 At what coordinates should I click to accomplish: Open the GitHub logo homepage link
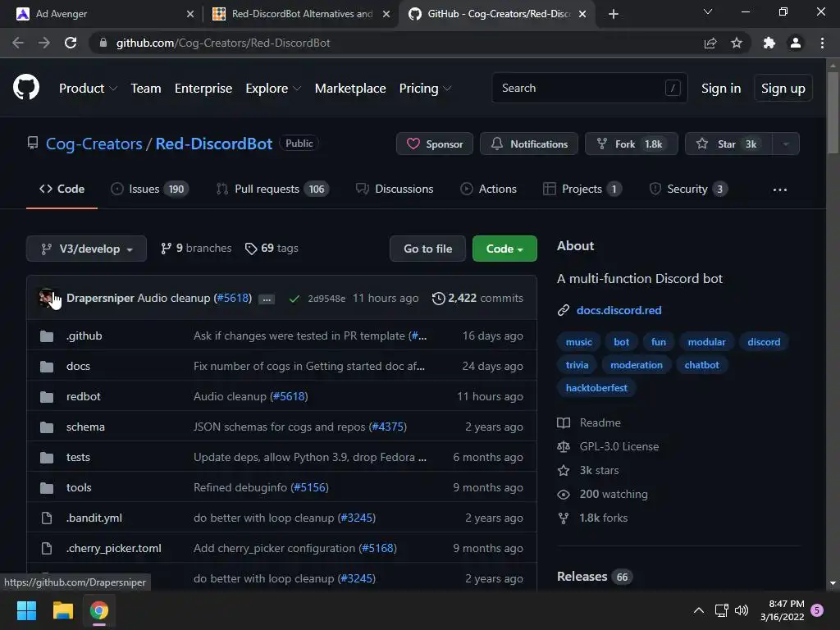pyautogui.click(x=25, y=87)
